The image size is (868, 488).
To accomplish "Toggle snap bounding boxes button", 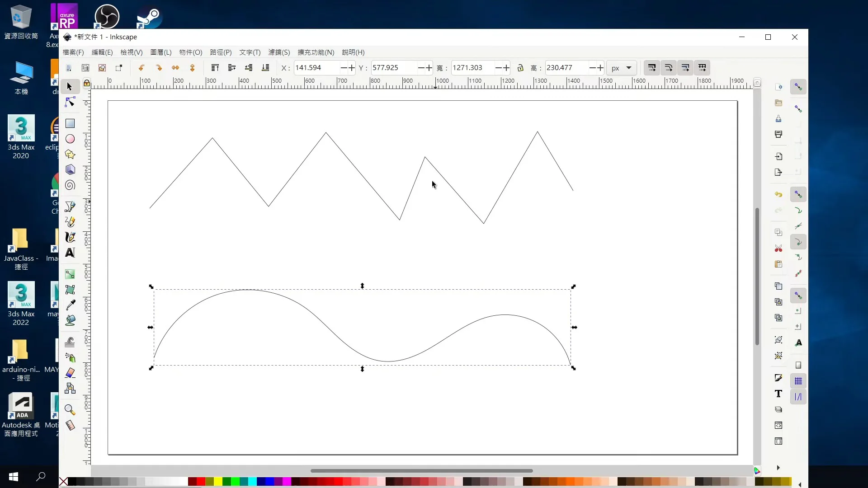I will point(798,109).
